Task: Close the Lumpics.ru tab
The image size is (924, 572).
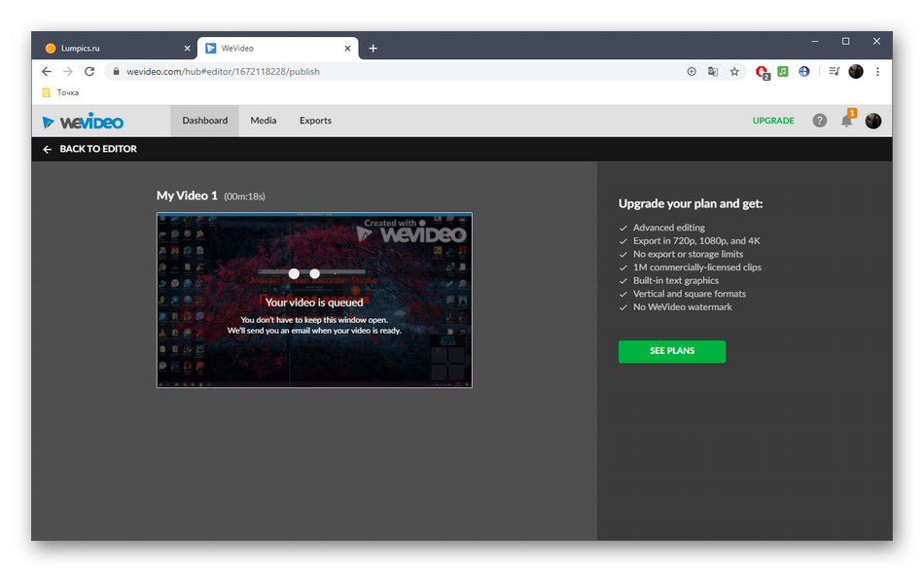Action: (x=187, y=49)
